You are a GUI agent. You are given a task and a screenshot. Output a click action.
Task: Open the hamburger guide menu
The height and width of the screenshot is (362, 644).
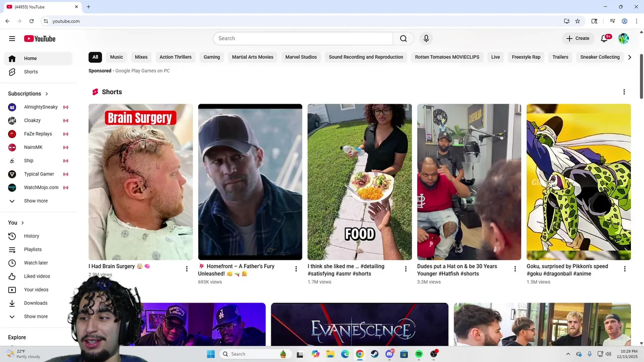pyautogui.click(x=12, y=39)
